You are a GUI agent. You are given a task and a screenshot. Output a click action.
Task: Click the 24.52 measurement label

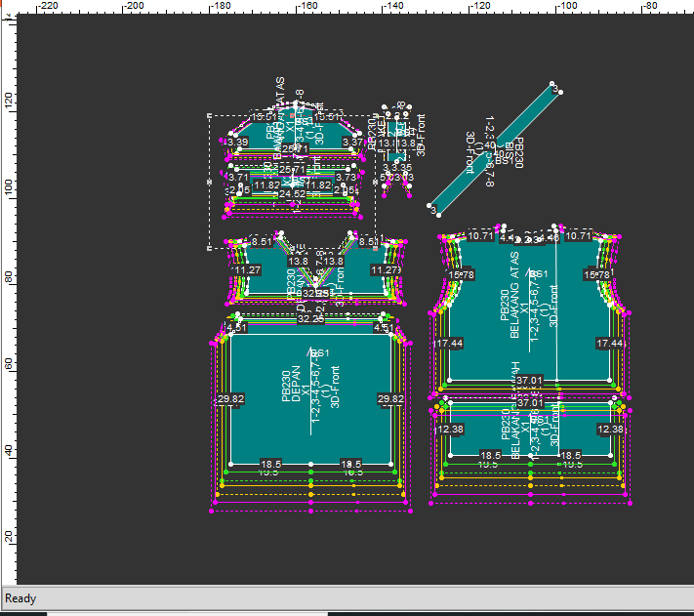[292, 194]
